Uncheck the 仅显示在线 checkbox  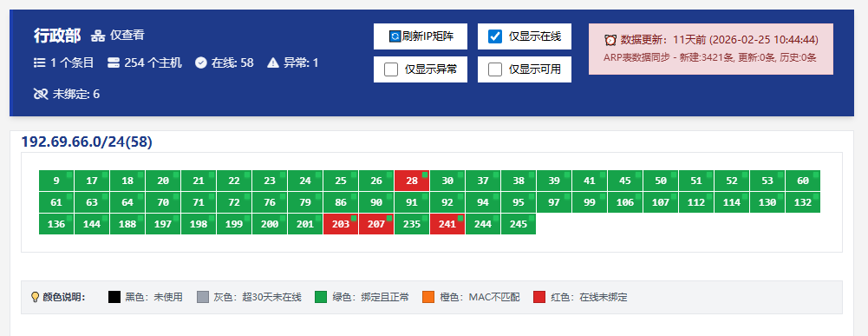click(x=495, y=36)
